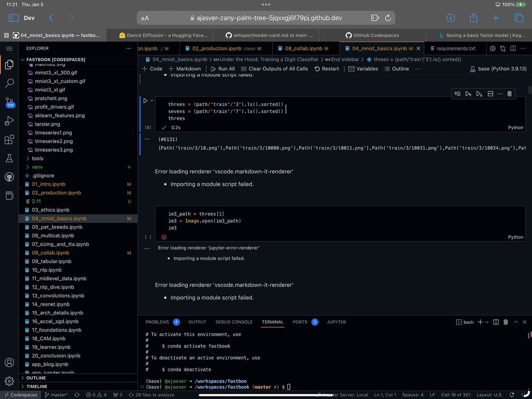Check the battery indicator in the status bar

[x=521, y=4]
